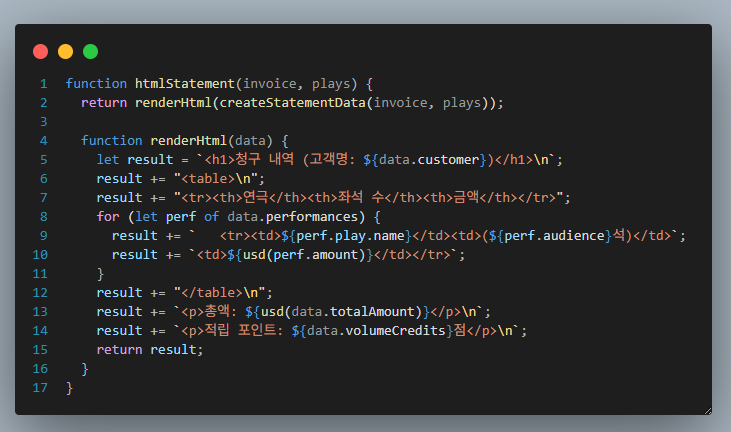
Task: Click the text '금액' on line 7
Action: tap(466, 197)
